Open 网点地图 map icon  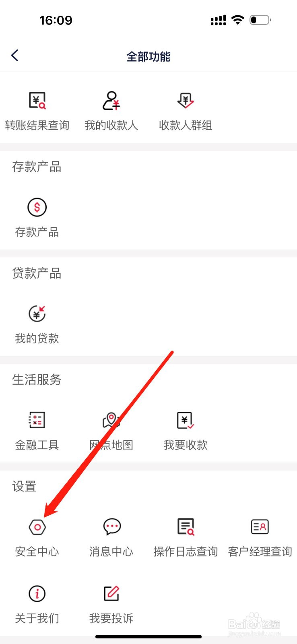pos(111,420)
